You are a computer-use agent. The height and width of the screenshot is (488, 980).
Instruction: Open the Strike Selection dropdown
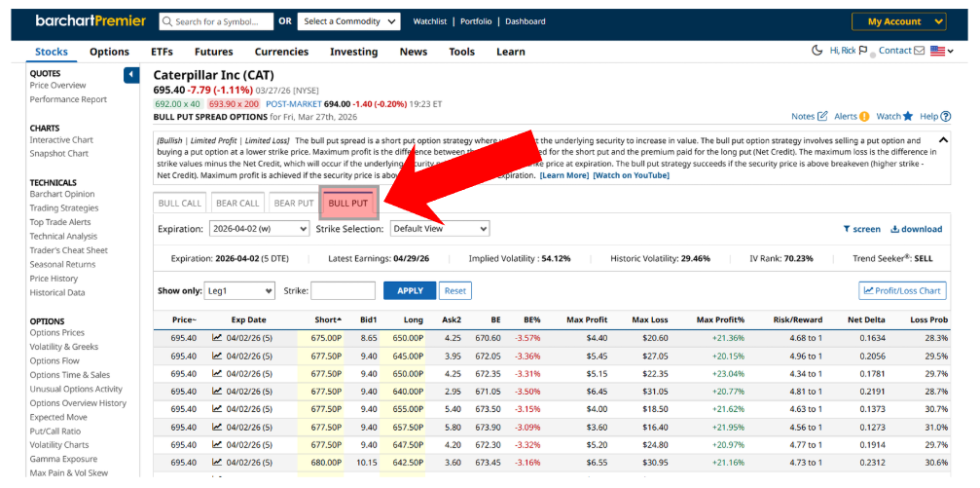[x=439, y=229]
